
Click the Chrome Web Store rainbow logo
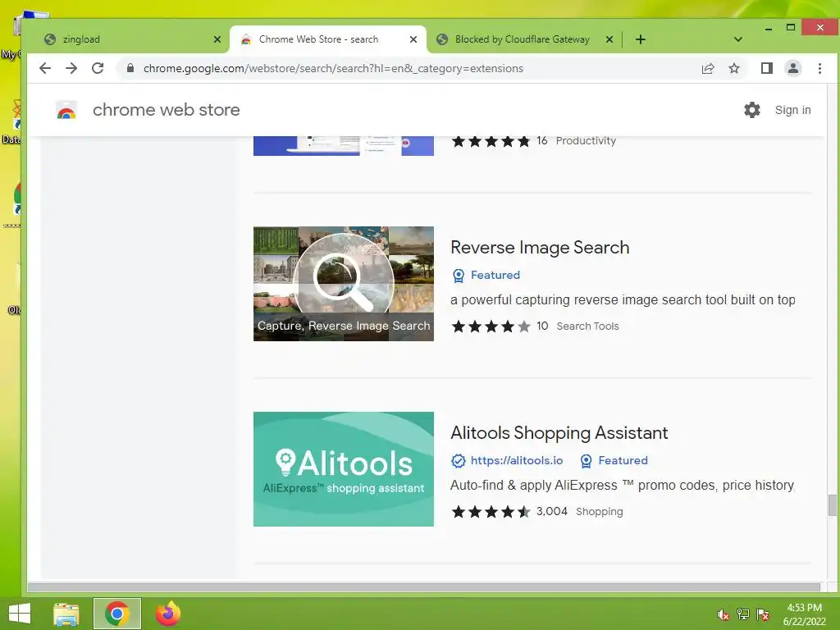[x=66, y=110]
